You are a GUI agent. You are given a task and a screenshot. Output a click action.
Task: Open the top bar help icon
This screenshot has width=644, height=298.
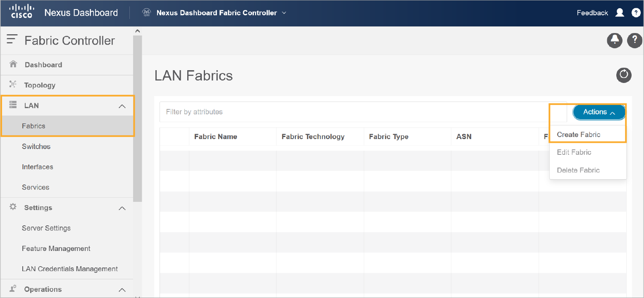pos(636,13)
